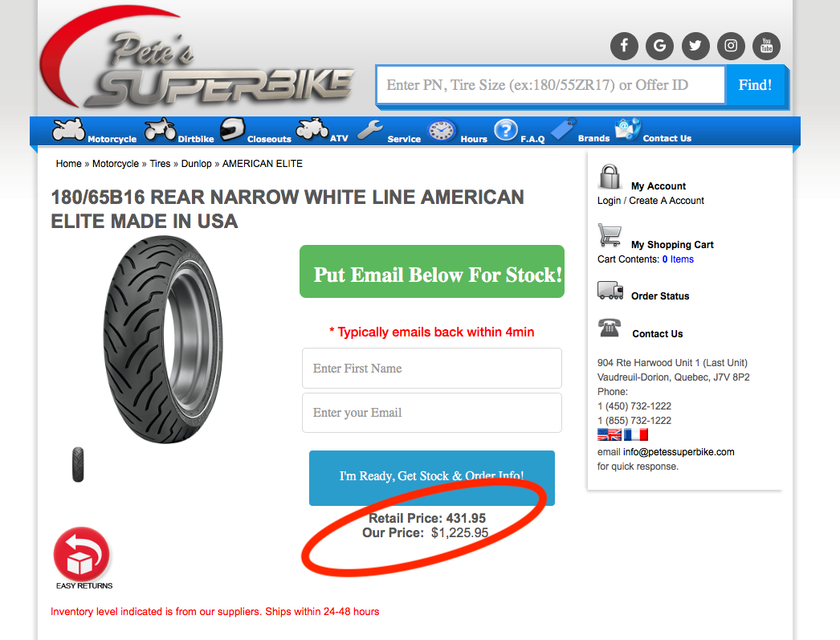
Task: Open the Closeouts helmet icon
Action: pyautogui.click(x=233, y=129)
